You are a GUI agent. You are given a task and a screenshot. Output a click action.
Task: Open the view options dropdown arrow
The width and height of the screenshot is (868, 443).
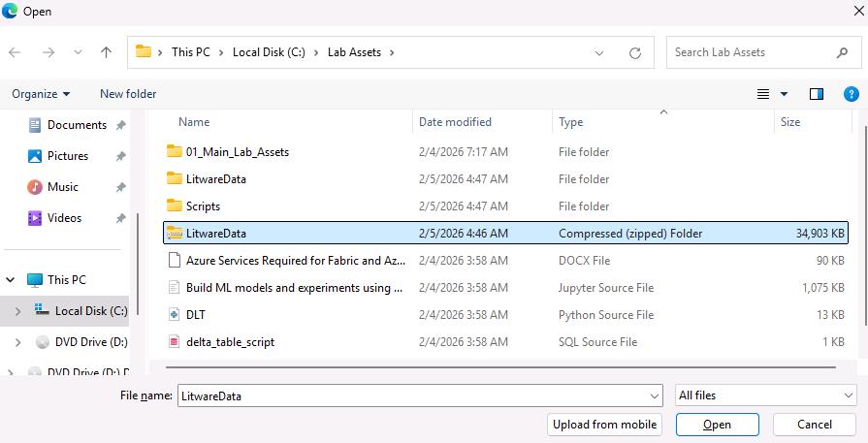point(784,94)
